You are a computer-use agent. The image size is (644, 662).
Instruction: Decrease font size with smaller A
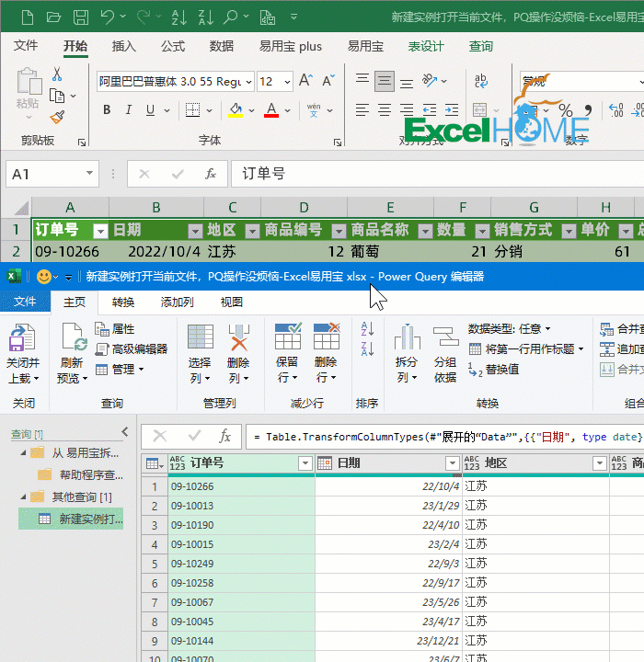tap(328, 80)
